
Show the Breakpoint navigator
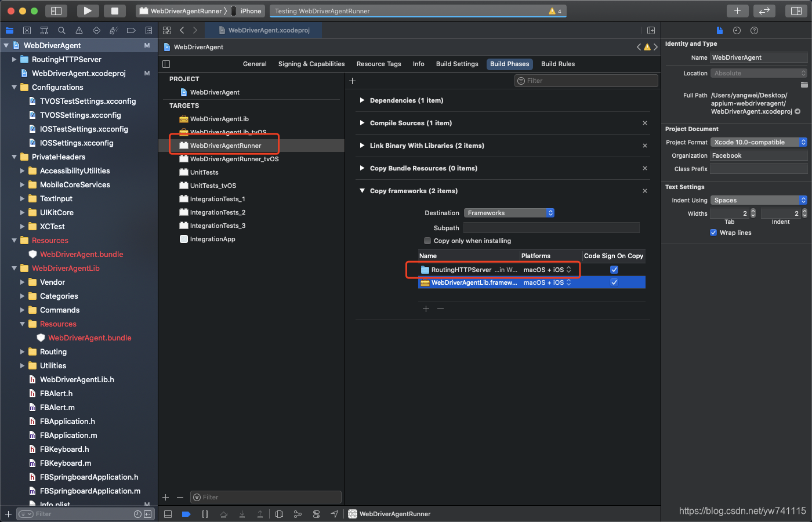131,30
